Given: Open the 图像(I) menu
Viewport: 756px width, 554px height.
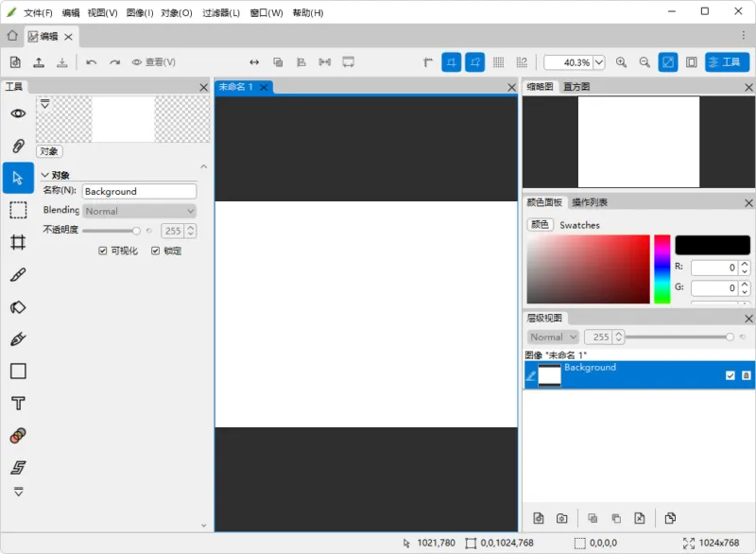Looking at the screenshot, I should pyautogui.click(x=140, y=13).
